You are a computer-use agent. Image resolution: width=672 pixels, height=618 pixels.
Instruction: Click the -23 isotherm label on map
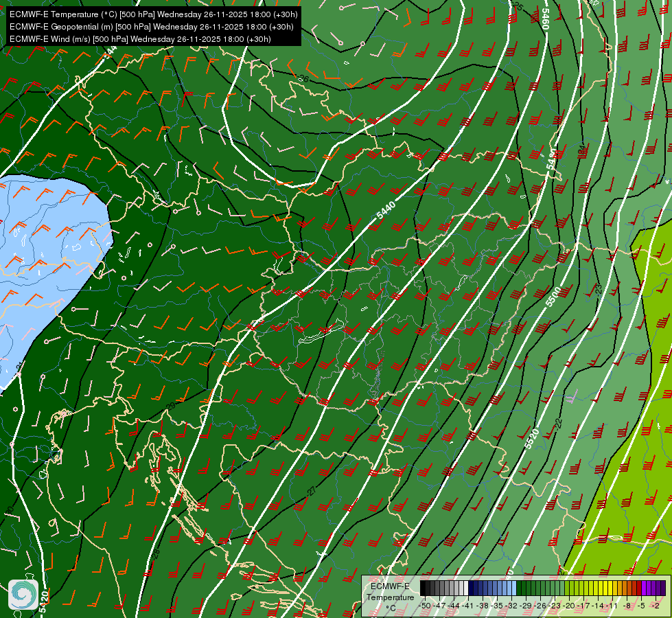point(599,289)
